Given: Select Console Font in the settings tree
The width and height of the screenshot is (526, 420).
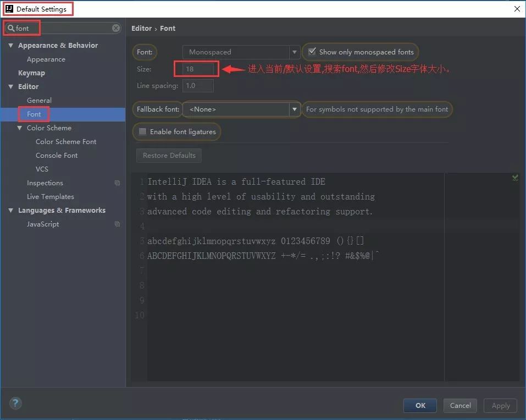Looking at the screenshot, I should point(56,155).
